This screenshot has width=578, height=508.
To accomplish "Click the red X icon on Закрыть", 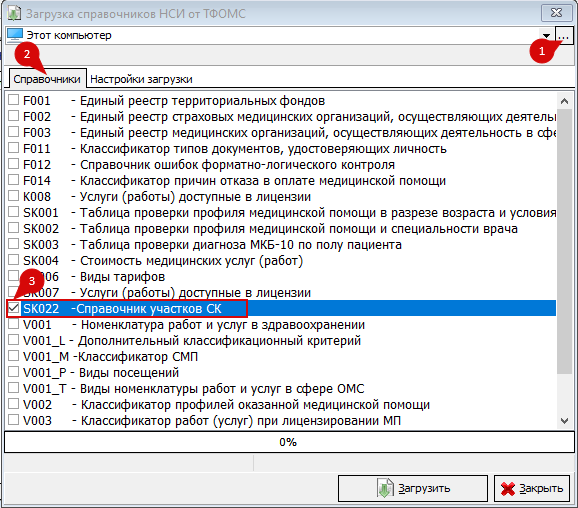I will point(508,489).
